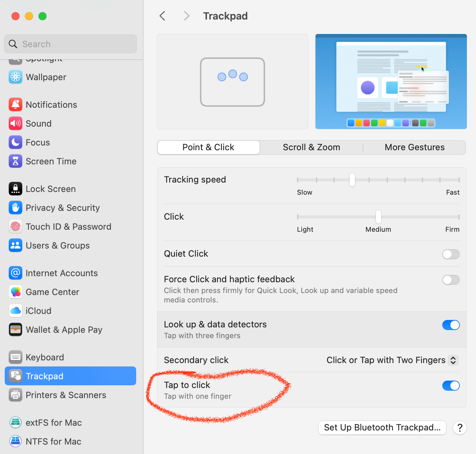
Task: Click the Trackpad icon in sidebar
Action: (16, 376)
